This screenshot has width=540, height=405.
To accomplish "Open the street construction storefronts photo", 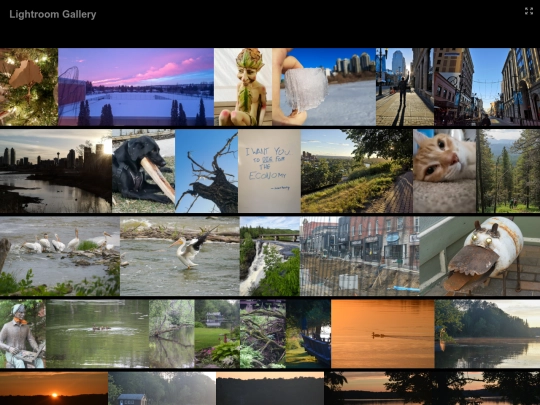I will tap(360, 256).
